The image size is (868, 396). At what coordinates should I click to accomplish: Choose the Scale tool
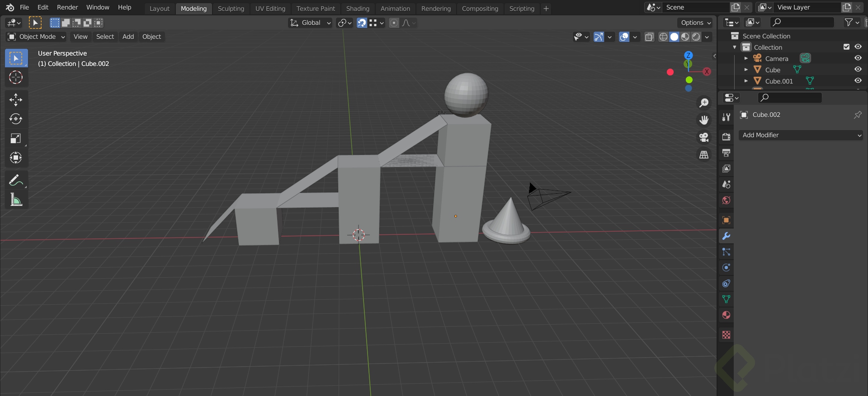coord(16,138)
